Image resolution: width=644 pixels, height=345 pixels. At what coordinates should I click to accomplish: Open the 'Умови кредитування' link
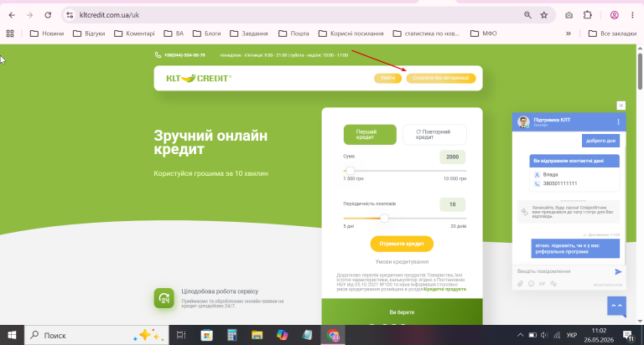[x=402, y=262]
